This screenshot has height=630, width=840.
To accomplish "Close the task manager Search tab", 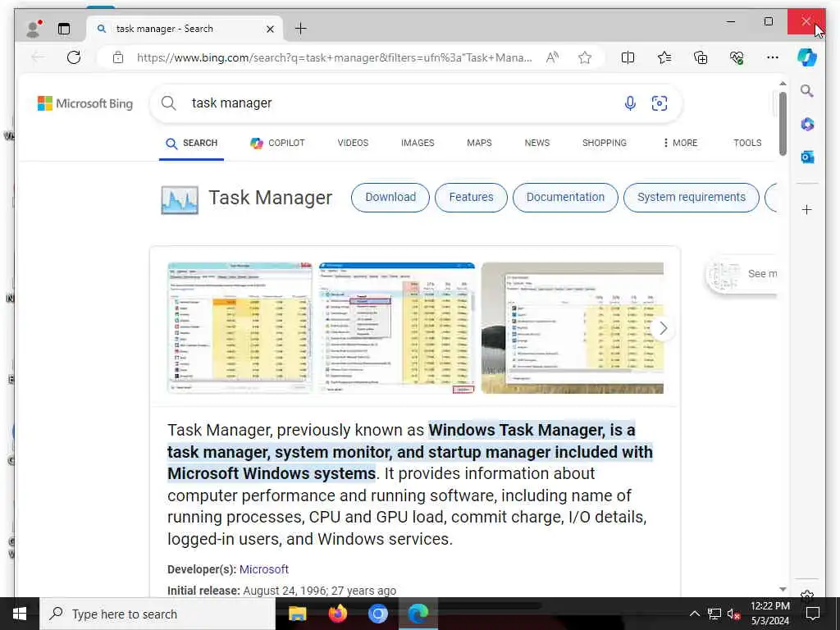I will point(271,29).
